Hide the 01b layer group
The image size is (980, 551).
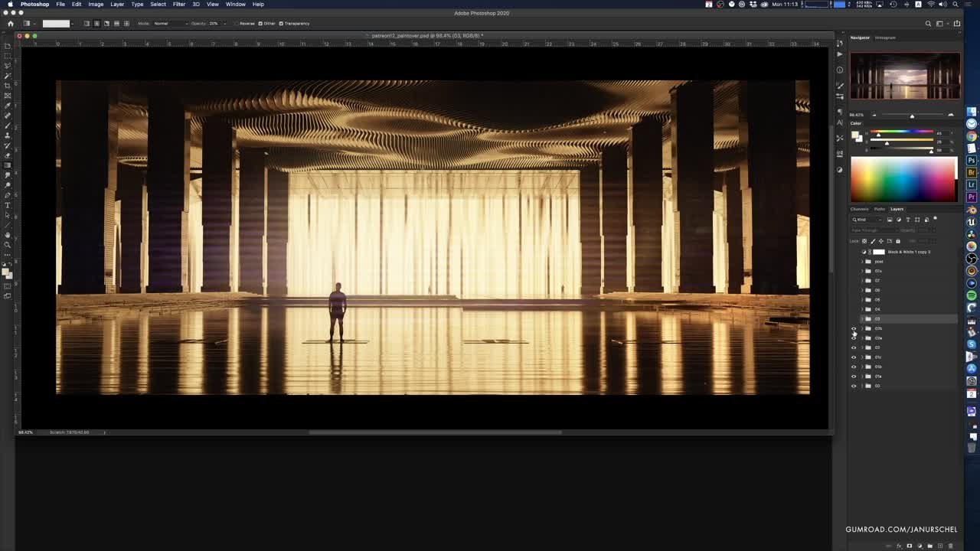tap(854, 367)
